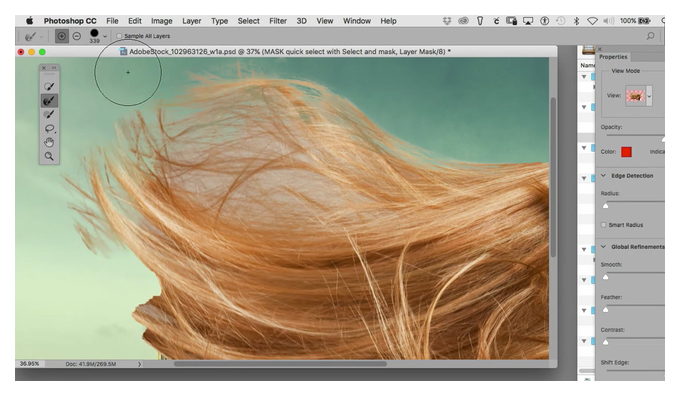Image resolution: width=680 pixels, height=396 pixels.
Task: Click the Subtract from selection minus button
Action: click(77, 36)
